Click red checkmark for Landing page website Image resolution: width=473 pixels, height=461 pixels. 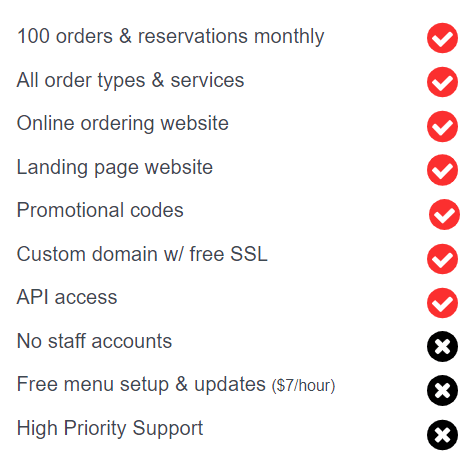coord(442,170)
